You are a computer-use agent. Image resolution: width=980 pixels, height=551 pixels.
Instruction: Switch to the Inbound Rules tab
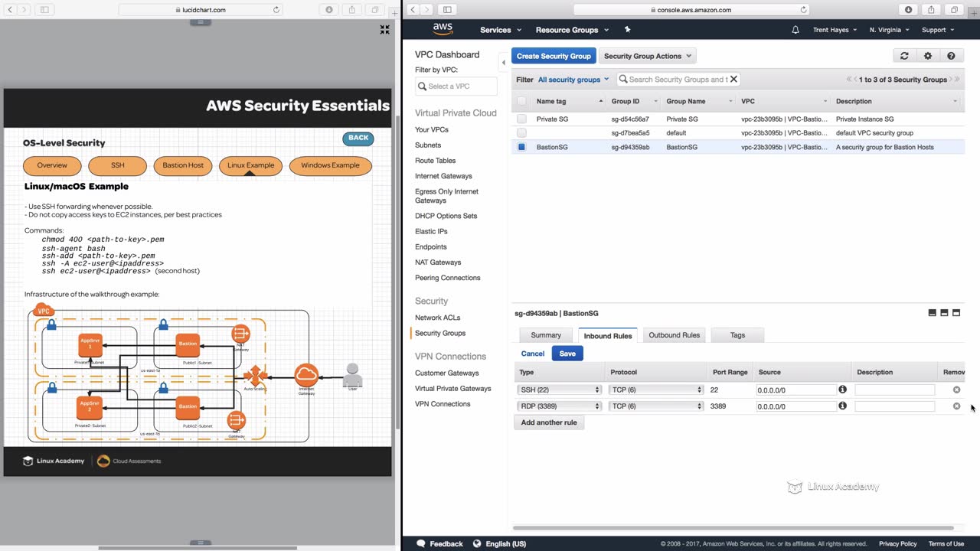click(x=608, y=335)
